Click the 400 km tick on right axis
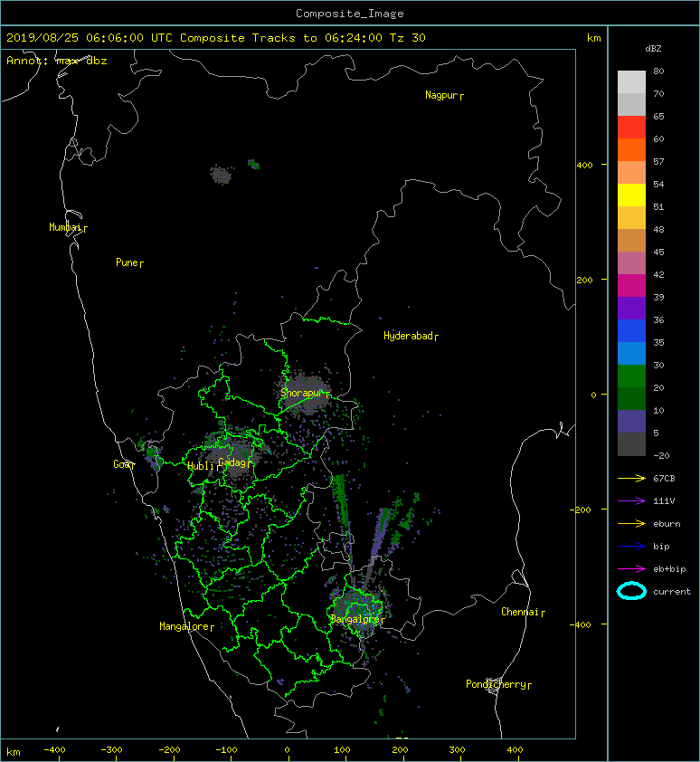 click(x=585, y=166)
